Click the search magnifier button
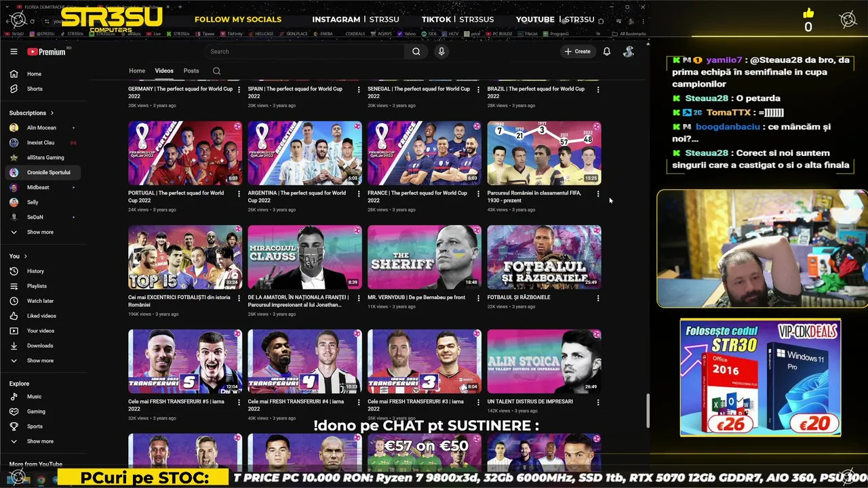 tap(416, 52)
